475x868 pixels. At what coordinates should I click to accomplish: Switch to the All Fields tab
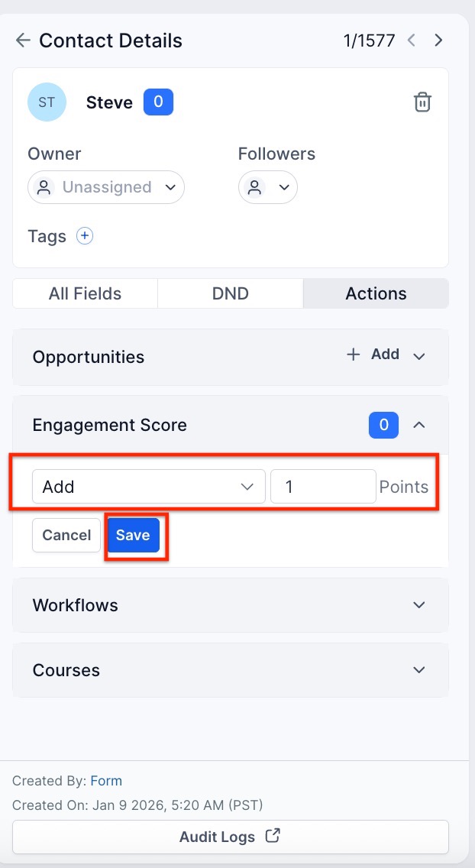point(85,293)
